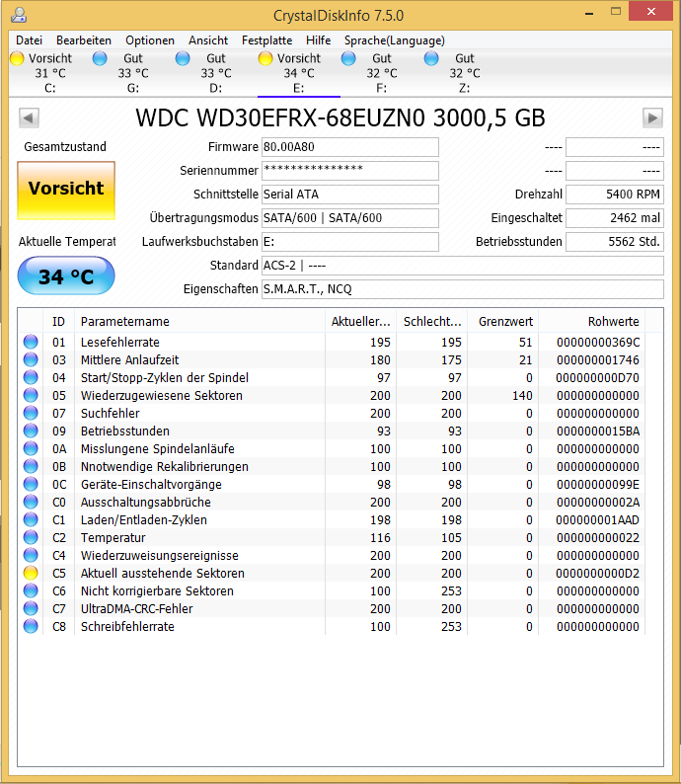Select the UltraDMA-CRC-Fehler parameter name

tap(136, 608)
